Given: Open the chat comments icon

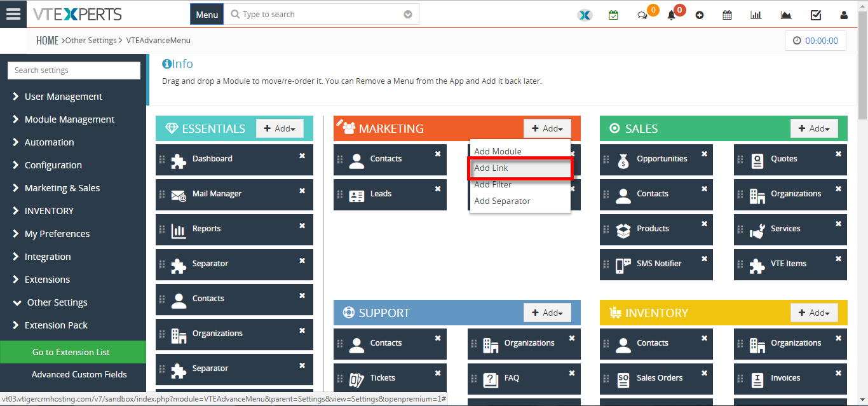Looking at the screenshot, I should [642, 15].
